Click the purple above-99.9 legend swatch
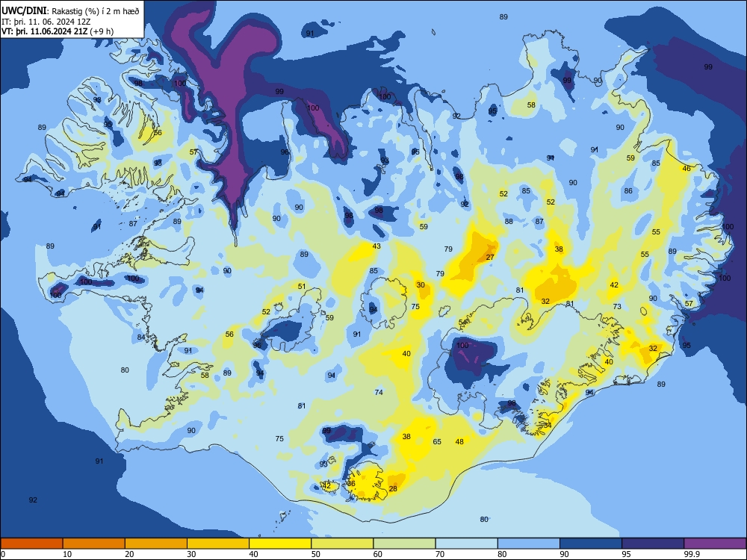The width and height of the screenshot is (747, 560). (x=715, y=544)
